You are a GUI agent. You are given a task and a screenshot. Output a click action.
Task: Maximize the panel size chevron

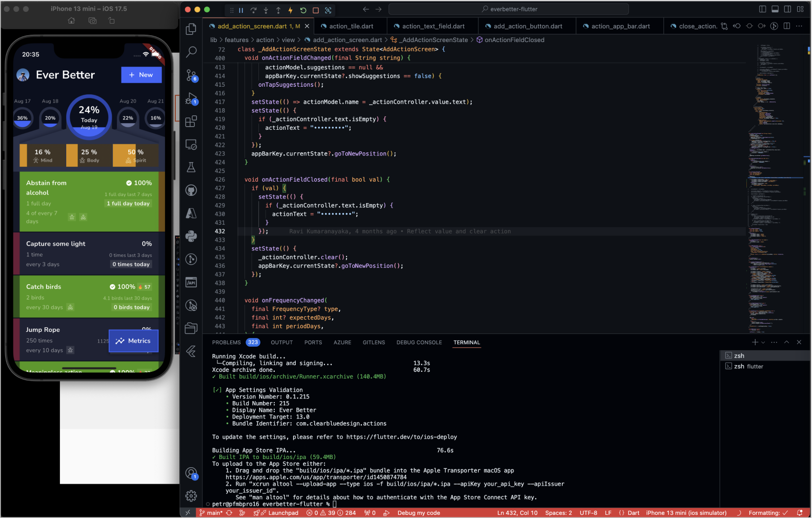[786, 342]
